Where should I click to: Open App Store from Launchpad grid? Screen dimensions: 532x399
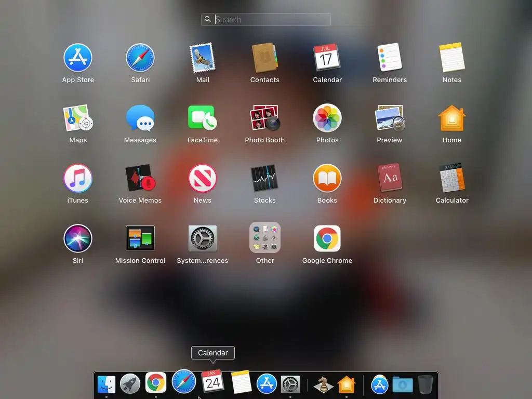78,58
